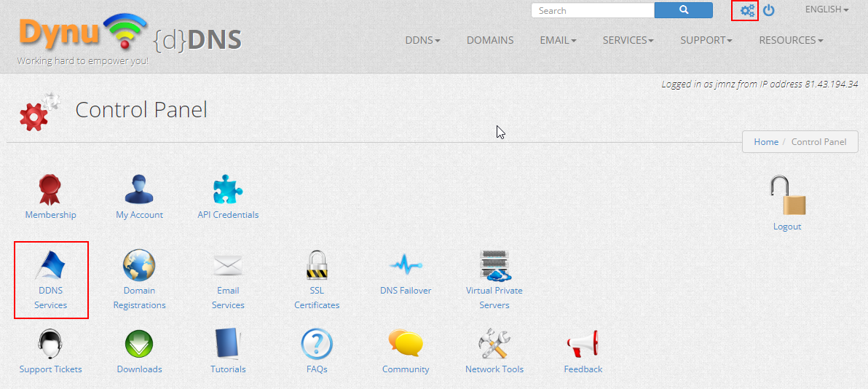Click the DNS Failover text link

click(x=406, y=291)
